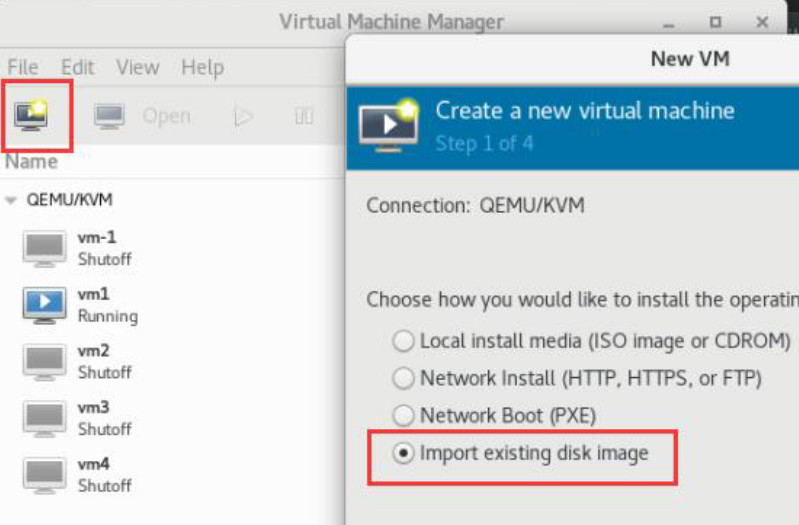Viewport: 799px width, 525px height.
Task: Click the Connection: QEMU/KVM label
Action: click(x=475, y=205)
